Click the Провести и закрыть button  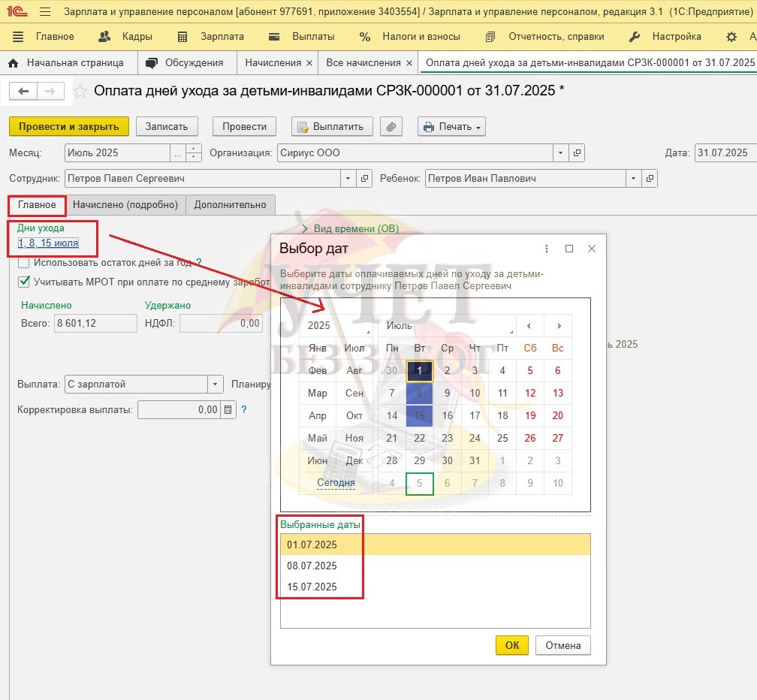(x=69, y=126)
